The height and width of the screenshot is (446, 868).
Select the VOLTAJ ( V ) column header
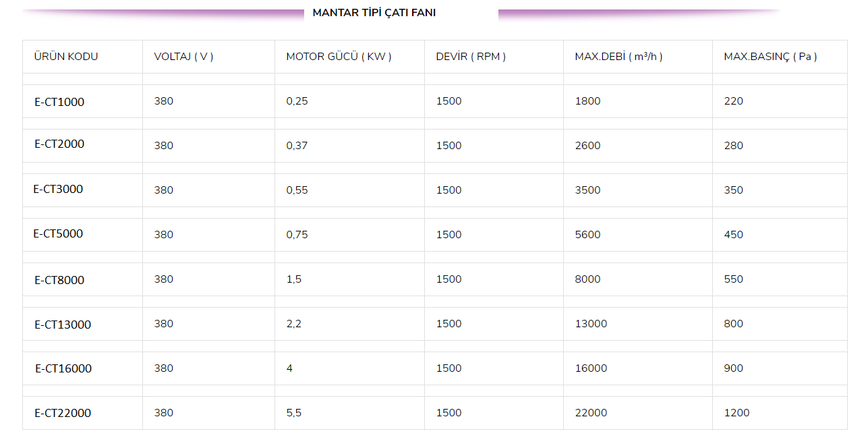[x=183, y=57]
